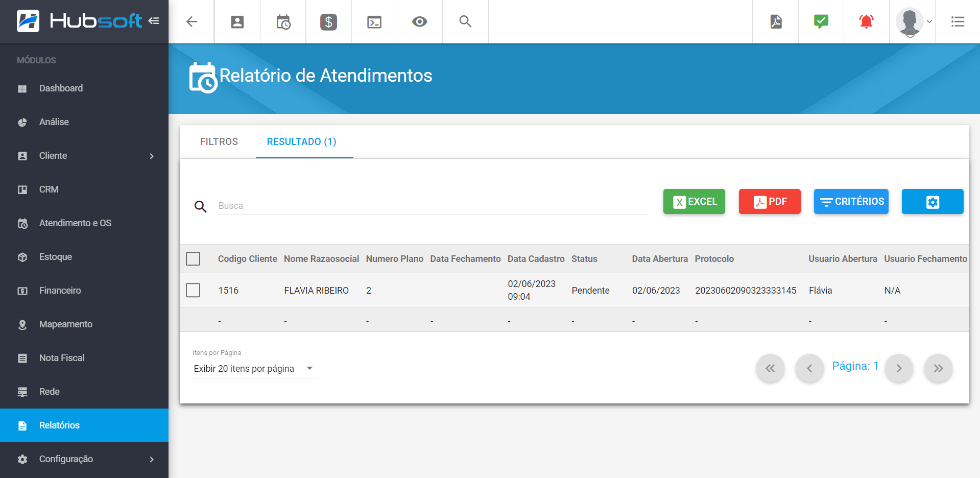Open the items per page dropdown

(x=254, y=369)
